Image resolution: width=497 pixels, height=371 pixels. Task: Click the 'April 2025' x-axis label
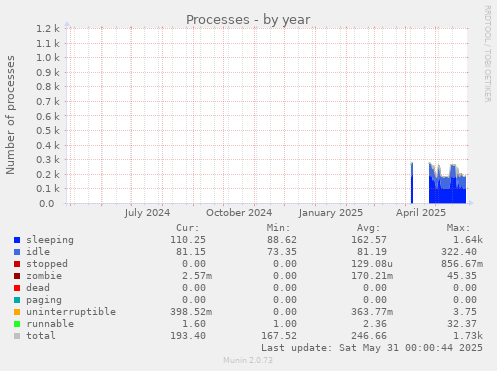pos(421,213)
